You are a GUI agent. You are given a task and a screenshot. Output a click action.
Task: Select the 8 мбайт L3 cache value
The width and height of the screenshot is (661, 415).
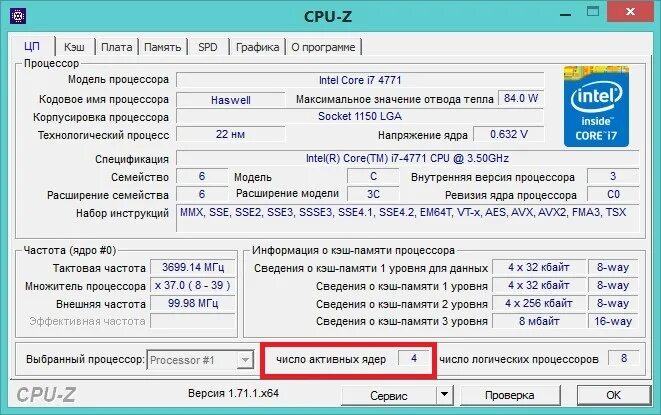click(x=539, y=321)
